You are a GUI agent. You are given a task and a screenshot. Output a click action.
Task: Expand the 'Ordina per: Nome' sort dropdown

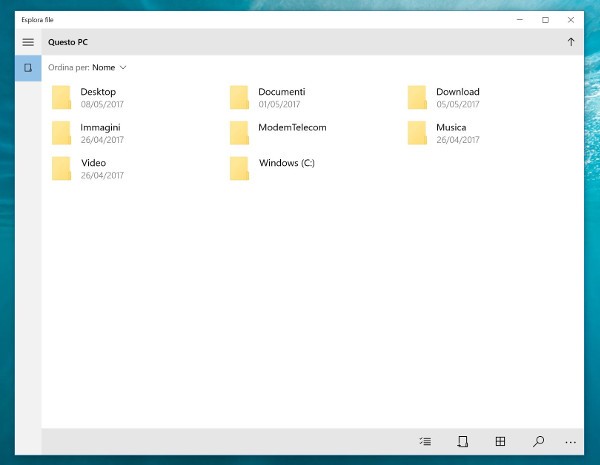(109, 68)
